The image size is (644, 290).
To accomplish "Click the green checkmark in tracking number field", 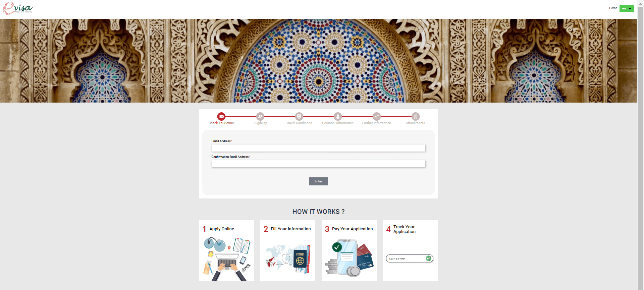I will coord(428,258).
